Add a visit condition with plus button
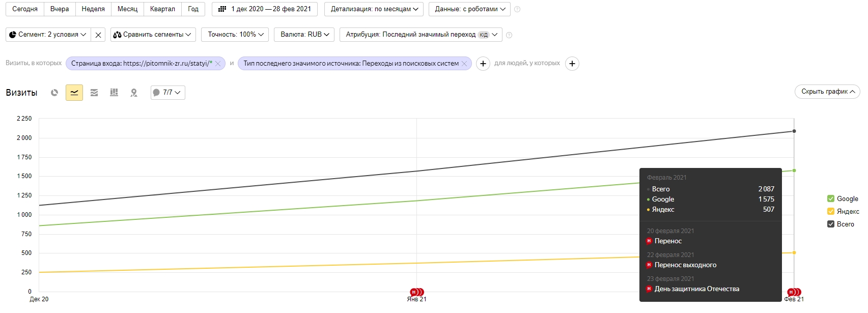This screenshot has width=868, height=313. click(x=483, y=64)
